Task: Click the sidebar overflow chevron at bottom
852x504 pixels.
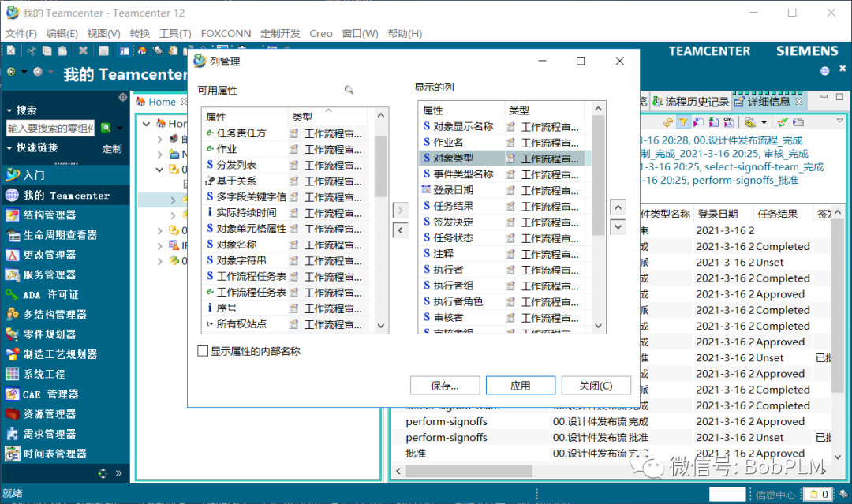Action: pos(118,473)
